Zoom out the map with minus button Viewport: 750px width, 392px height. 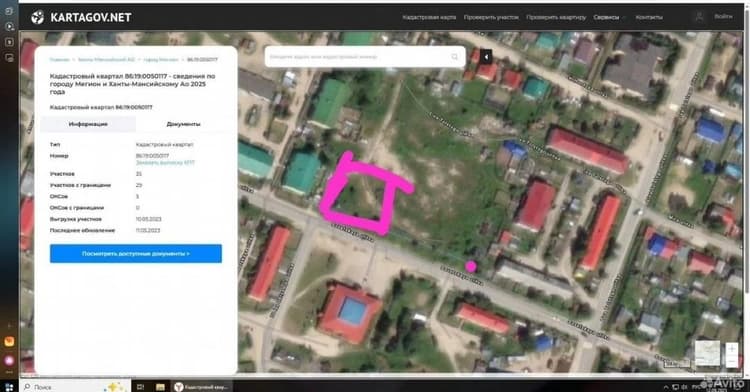coord(731,362)
